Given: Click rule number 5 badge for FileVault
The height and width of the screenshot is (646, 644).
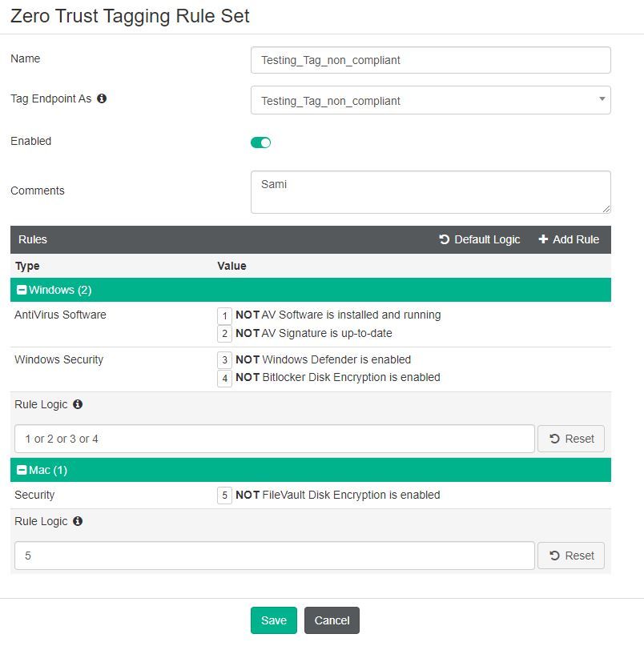Looking at the screenshot, I should [225, 496].
